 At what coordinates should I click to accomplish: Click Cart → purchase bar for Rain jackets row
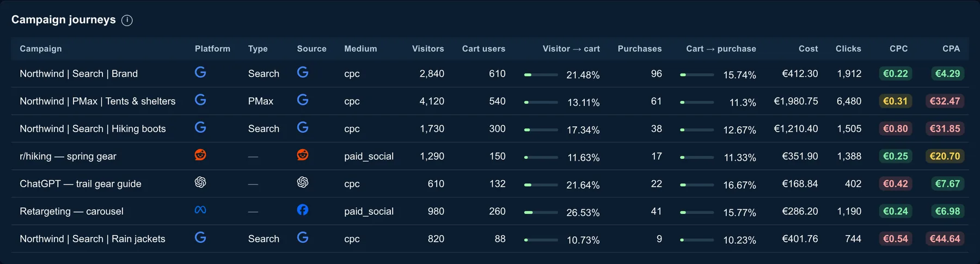pos(697,240)
